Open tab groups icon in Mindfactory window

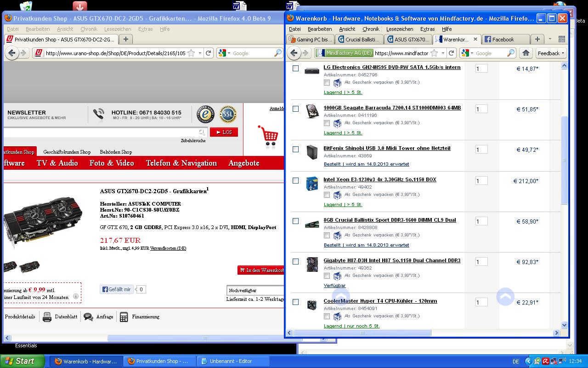coord(561,39)
